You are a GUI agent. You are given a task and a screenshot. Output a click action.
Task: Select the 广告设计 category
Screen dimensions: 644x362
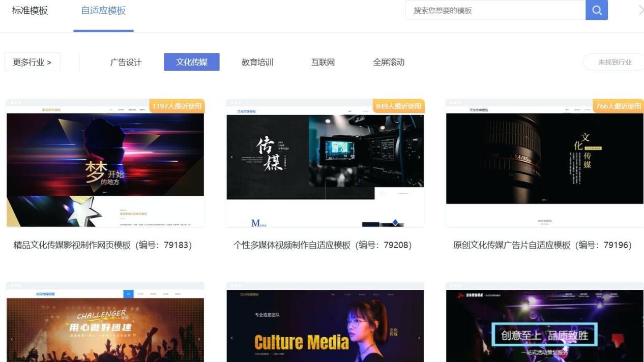[125, 62]
